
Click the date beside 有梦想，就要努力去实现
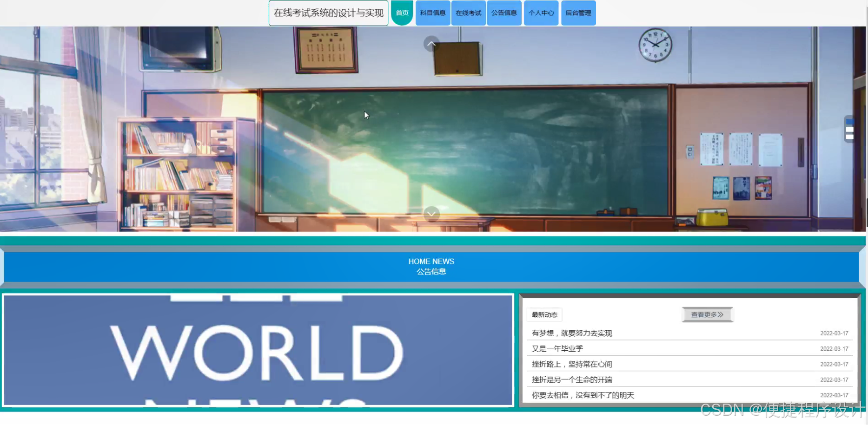(x=834, y=333)
